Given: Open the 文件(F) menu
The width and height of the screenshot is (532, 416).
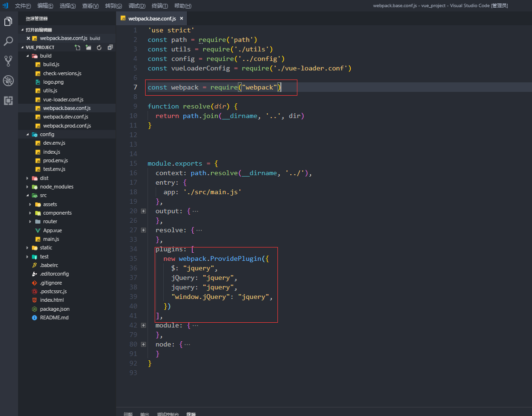Looking at the screenshot, I should [x=23, y=6].
